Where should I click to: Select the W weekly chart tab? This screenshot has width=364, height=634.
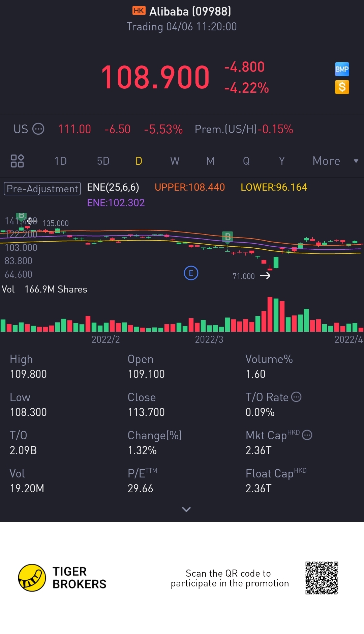coord(175,161)
